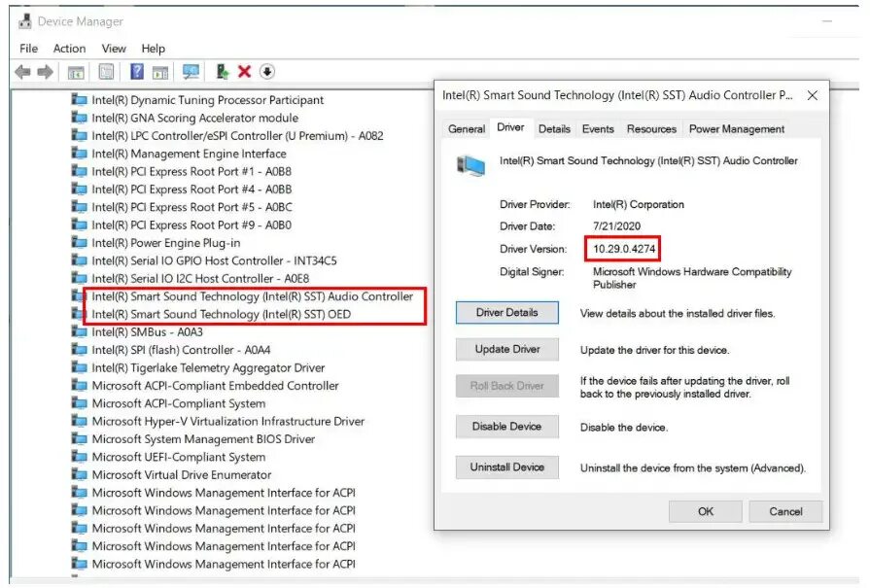The width and height of the screenshot is (870, 588).
Task: Click the red X Uninstall device icon
Action: (x=244, y=72)
